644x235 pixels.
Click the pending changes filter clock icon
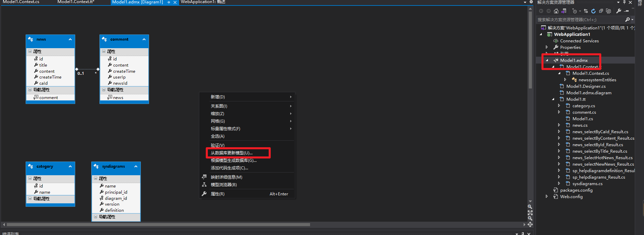(575, 11)
